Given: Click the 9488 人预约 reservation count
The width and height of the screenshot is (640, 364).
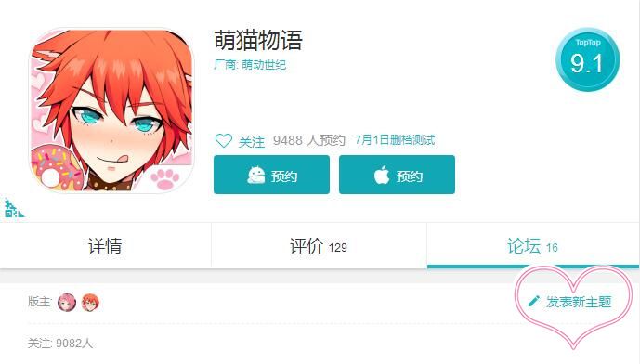Looking at the screenshot, I should pos(309,140).
